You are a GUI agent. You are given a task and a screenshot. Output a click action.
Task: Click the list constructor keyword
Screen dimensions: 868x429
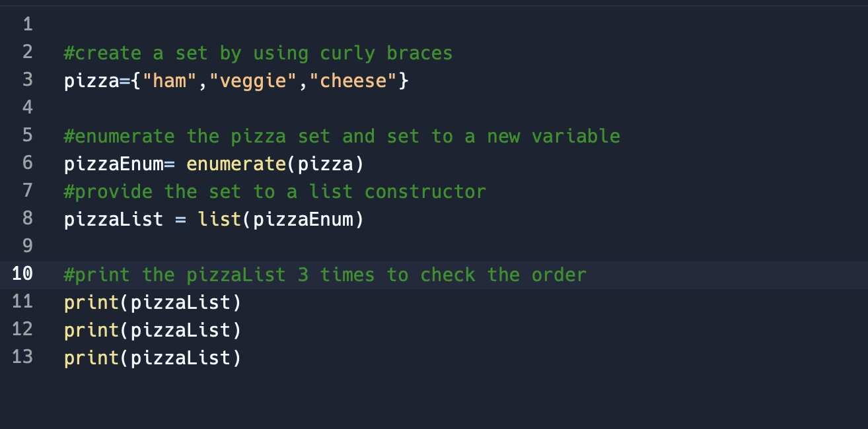(219, 219)
